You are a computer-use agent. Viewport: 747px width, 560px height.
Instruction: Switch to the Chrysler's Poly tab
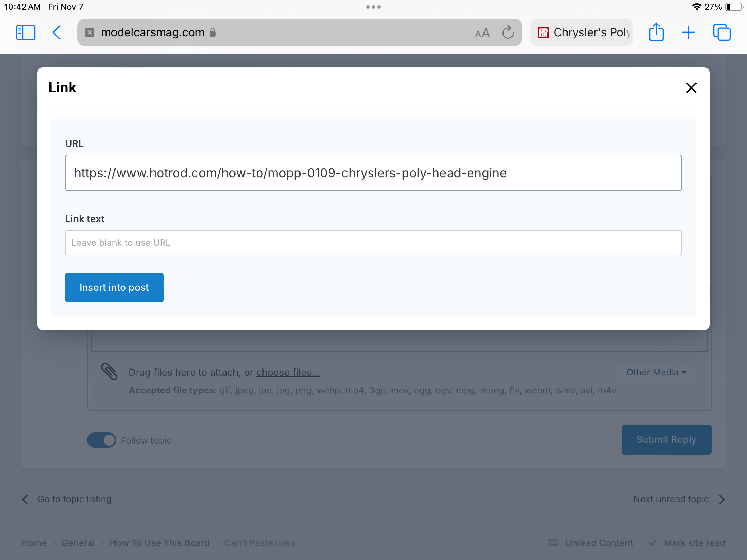click(x=582, y=32)
